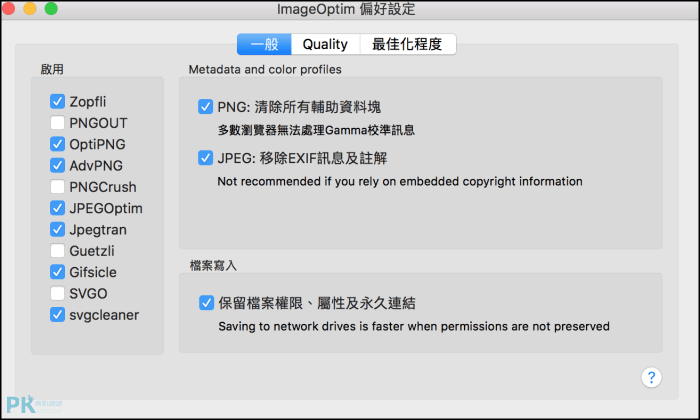The height and width of the screenshot is (420, 700).
Task: Toggle 保留檔案權限、屬性及永久連結 checkbox
Action: 206,303
